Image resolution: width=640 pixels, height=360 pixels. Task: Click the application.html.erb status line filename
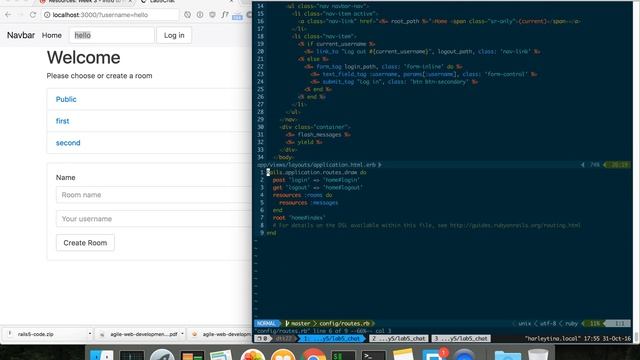coord(317,165)
